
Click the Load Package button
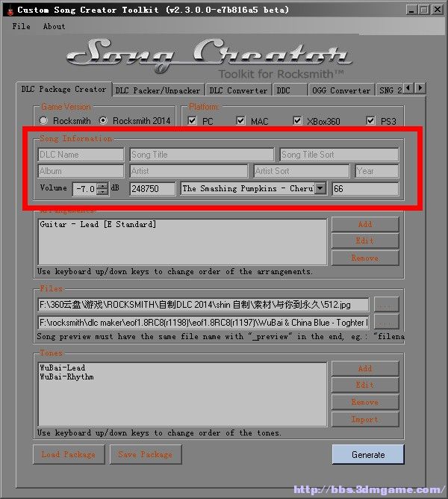[x=69, y=454]
